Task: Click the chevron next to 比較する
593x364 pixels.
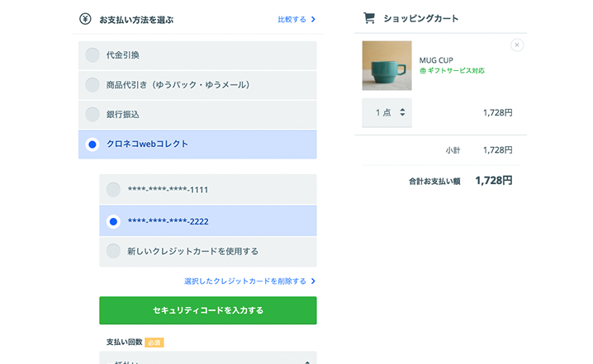Action: tap(314, 19)
